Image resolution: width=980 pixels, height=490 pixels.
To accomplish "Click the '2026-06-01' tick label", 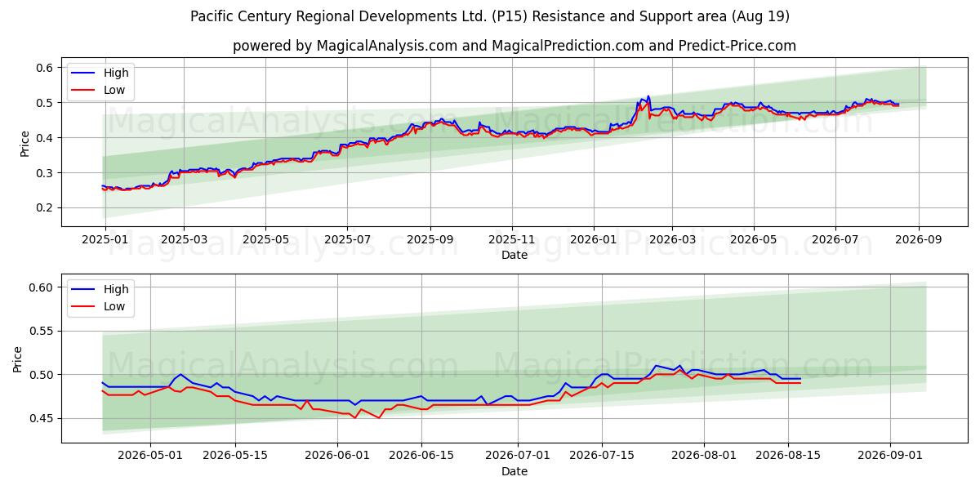I will [337, 457].
